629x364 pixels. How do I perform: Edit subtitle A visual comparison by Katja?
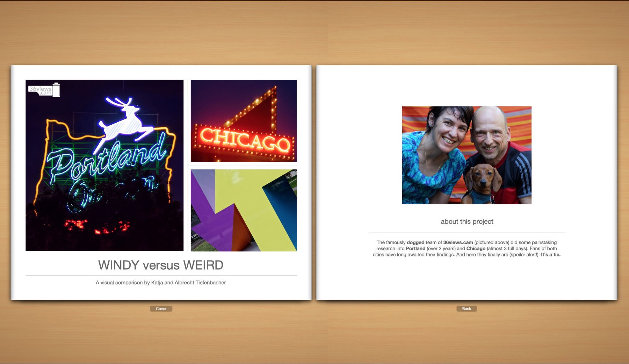pyautogui.click(x=161, y=283)
